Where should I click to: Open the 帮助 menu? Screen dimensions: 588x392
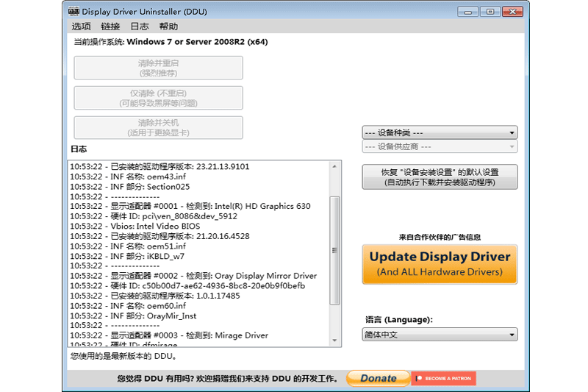[168, 26]
